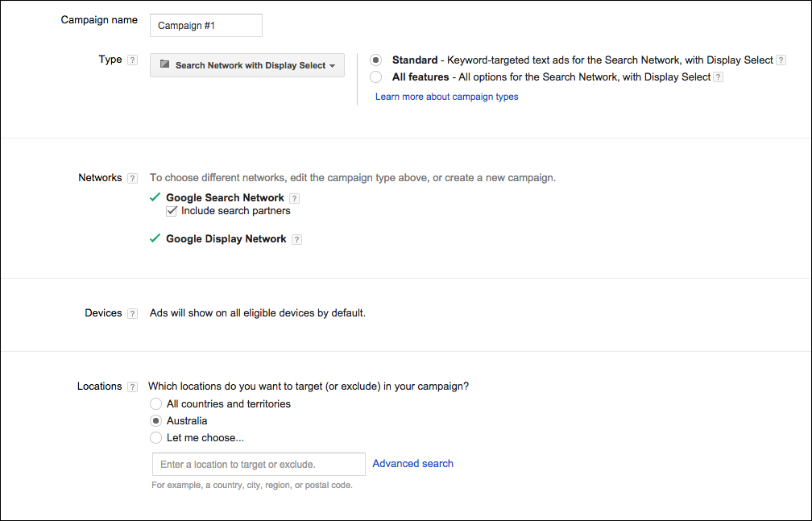Uncheck Include search partners
The height and width of the screenshot is (521, 812).
171,211
